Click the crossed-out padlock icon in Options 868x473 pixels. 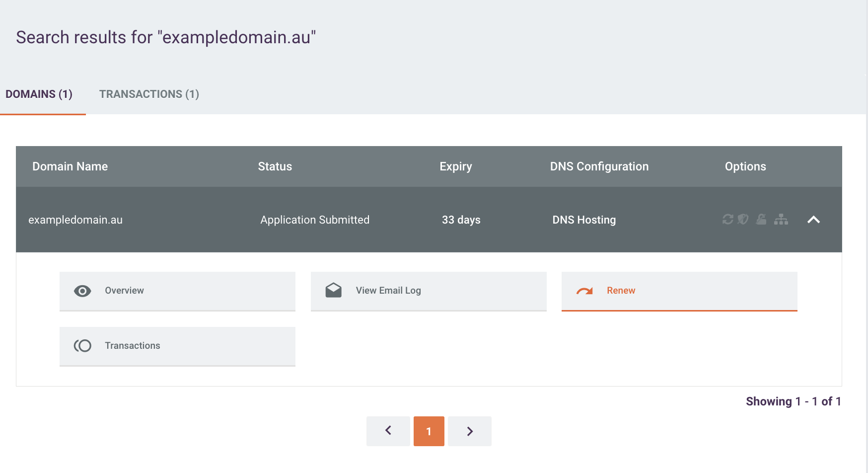pos(761,219)
